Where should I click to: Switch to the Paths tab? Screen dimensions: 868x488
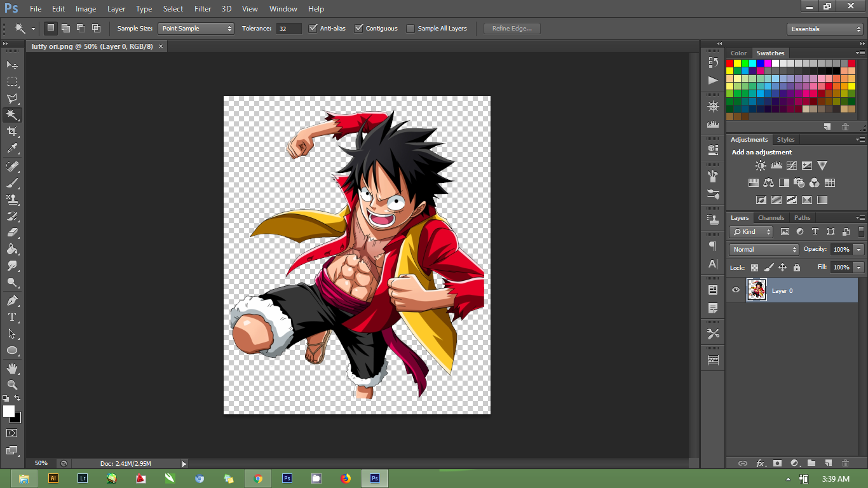[803, 218]
